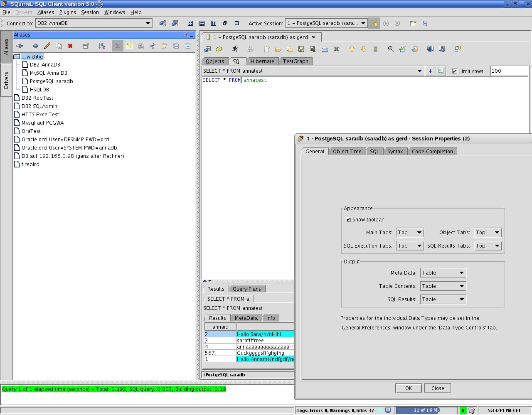
Task: Click OK in Session Properties dialog
Action: (409, 388)
